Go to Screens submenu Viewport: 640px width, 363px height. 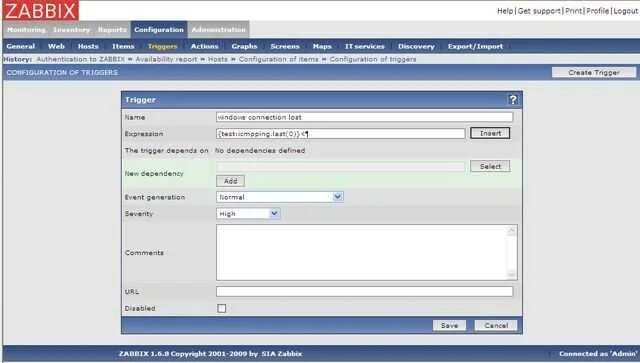pos(284,47)
